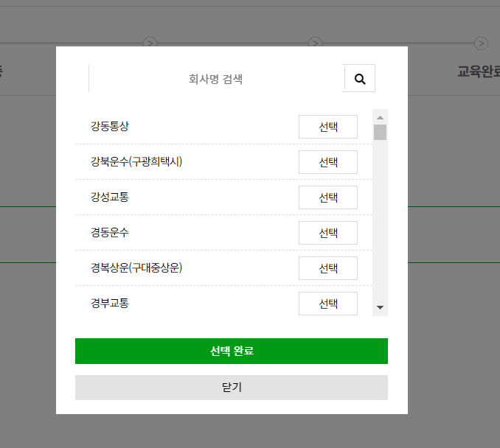Click the 경동운수 list entry label

110,233
